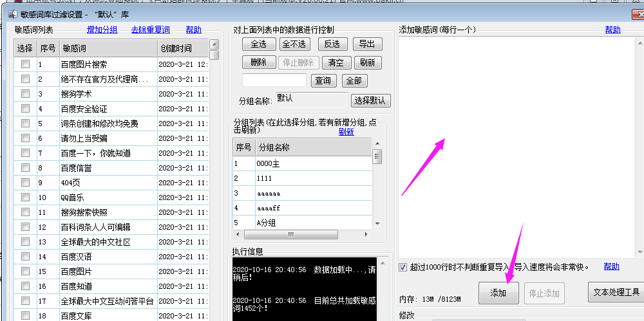
Task: Click left arrow of group list horizontal scrollbar
Action: 238,234
